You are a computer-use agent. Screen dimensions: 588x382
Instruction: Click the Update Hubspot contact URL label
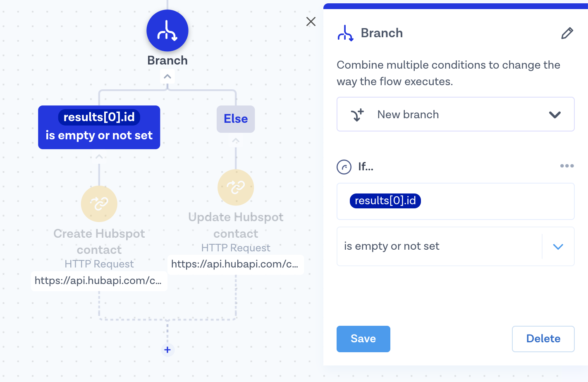(235, 264)
